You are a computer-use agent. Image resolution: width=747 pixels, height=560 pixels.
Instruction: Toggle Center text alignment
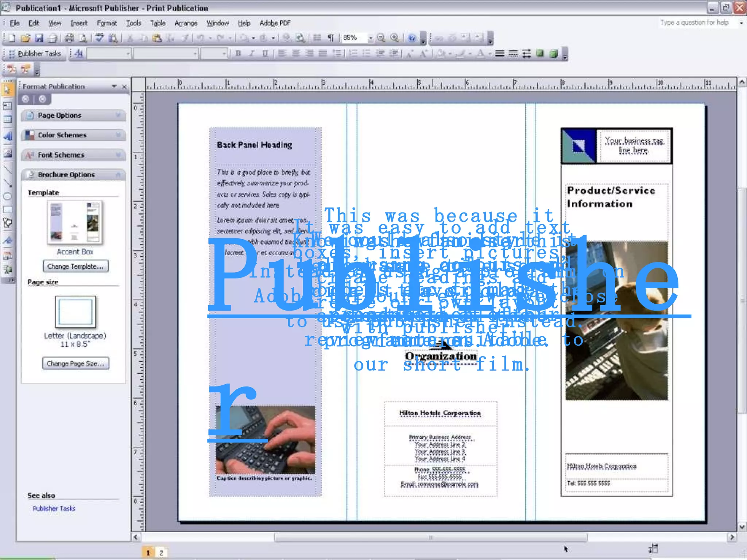pyautogui.click(x=295, y=54)
